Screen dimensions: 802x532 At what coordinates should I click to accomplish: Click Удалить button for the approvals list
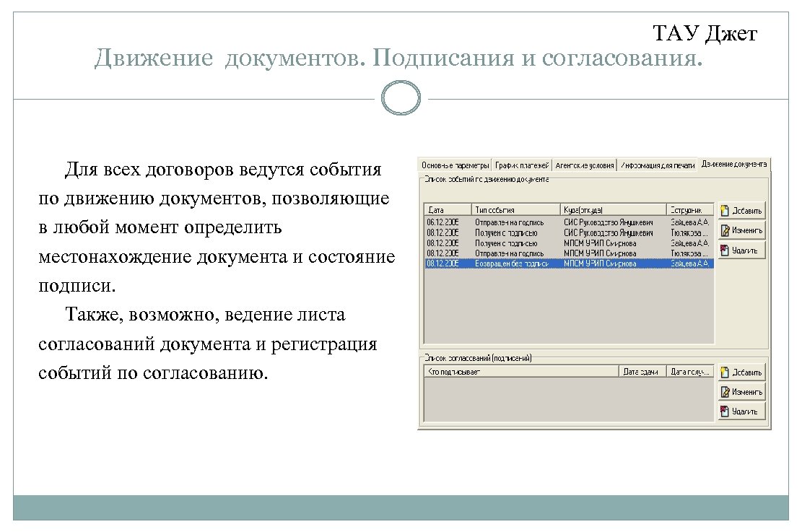click(741, 411)
